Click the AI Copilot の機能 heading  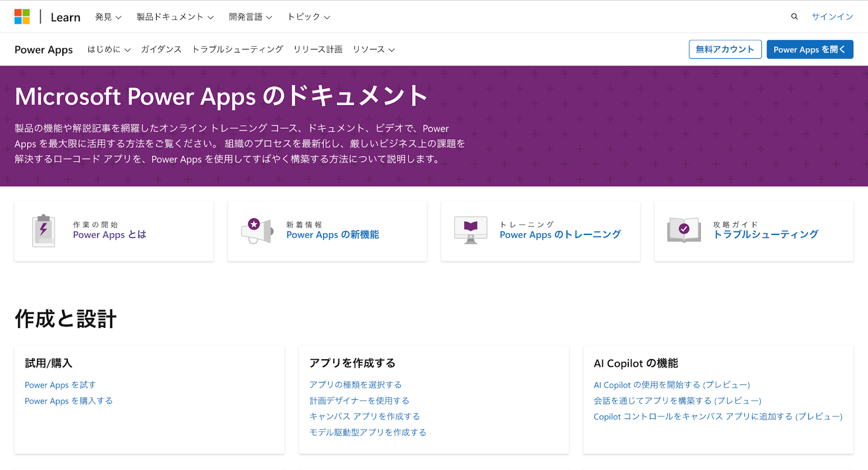tap(636, 363)
